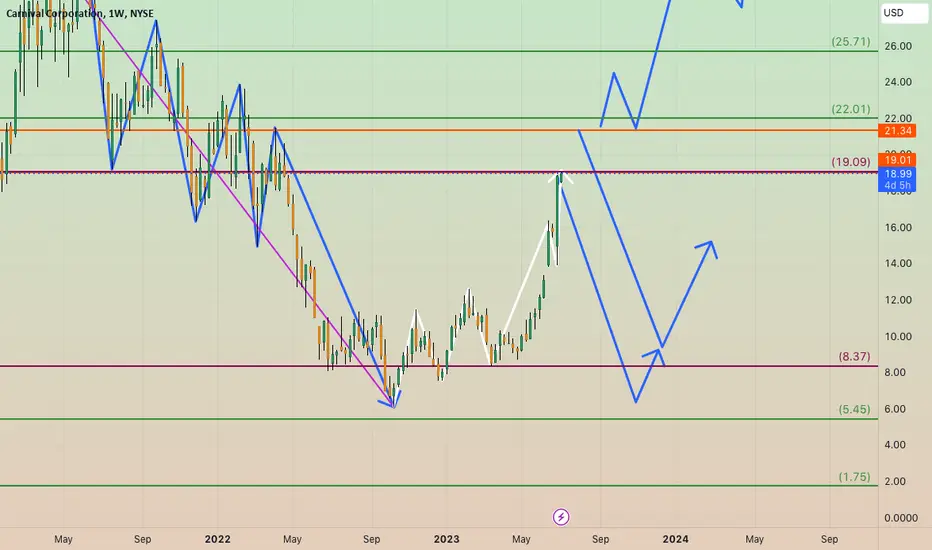Screen dimensions: 932x550
Task: Click the 26.00 price axis tick
Action: click(898, 46)
